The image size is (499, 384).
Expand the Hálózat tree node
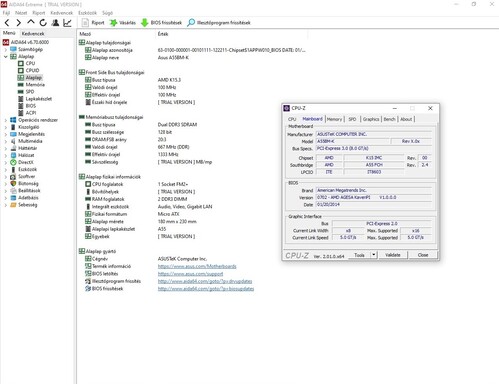pos(5,155)
